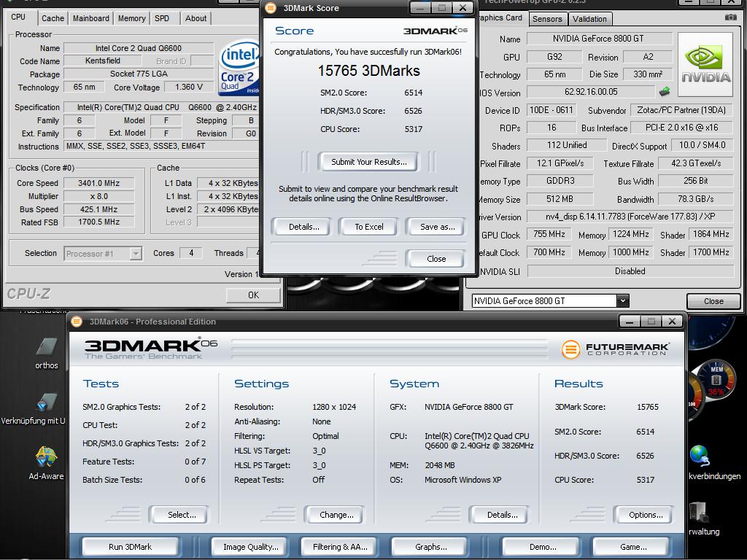Viewport: 747px width, 560px height.
Task: Click the Subvendor Zotac/PC Partner field
Action: coord(681,110)
